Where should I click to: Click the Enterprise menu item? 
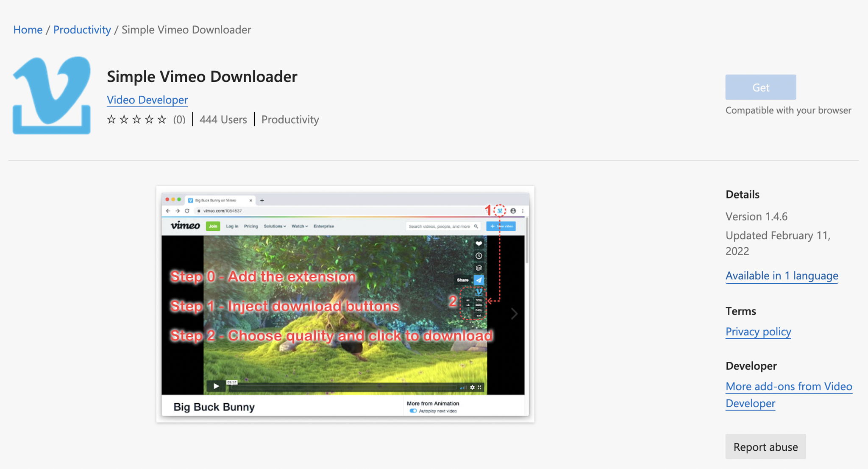coord(324,226)
